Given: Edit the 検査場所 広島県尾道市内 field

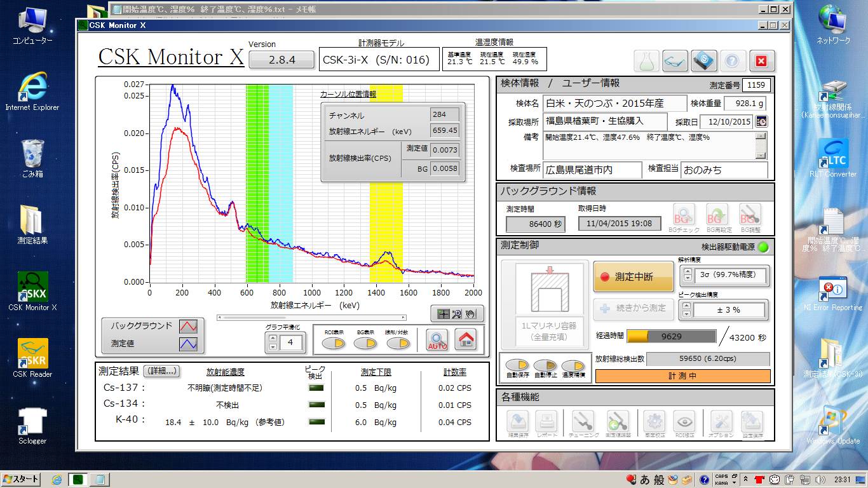Looking at the screenshot, I should (x=592, y=170).
